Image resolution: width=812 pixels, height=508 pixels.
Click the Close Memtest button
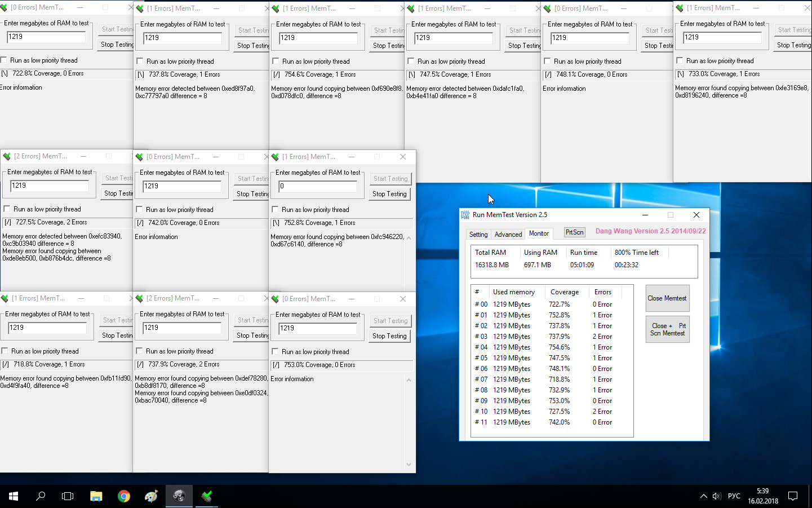[667, 298]
